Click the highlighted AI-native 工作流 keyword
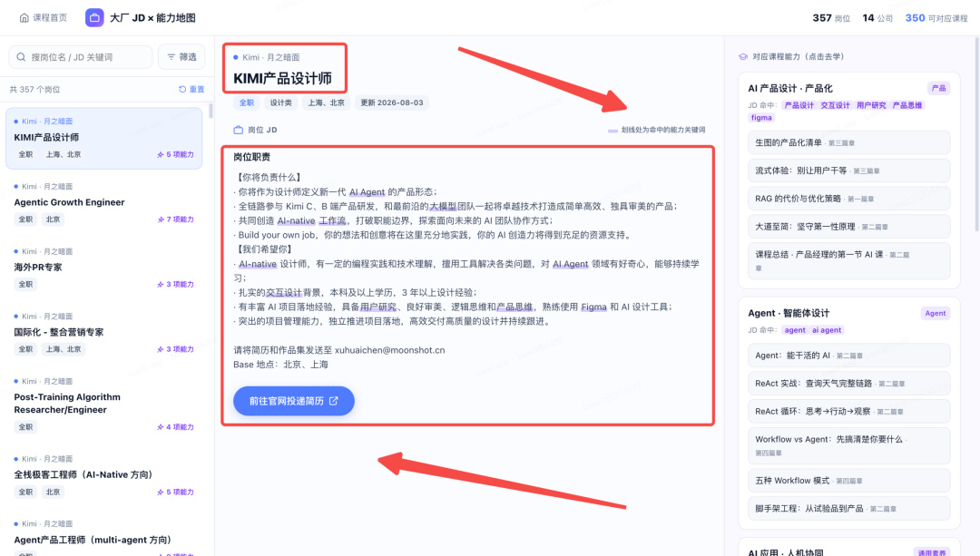 coord(312,220)
